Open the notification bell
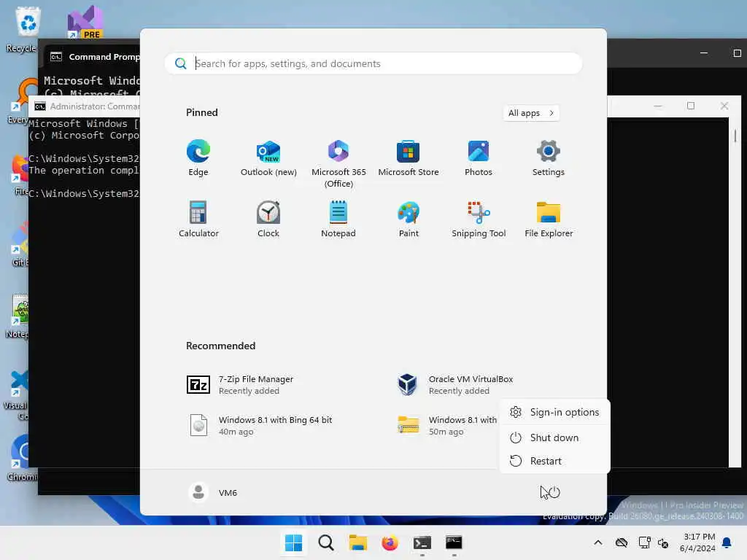Screen dimensions: 747x560 coord(727,542)
